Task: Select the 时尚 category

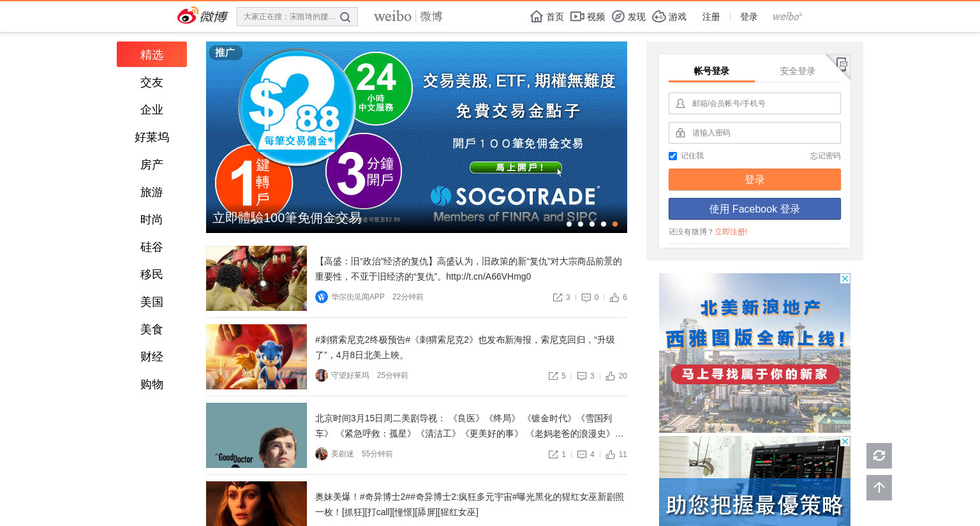Action: 152,220
